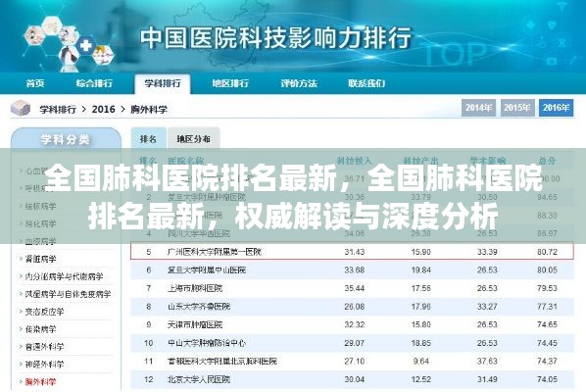This screenshot has width=586, height=392.
Task: Click the cube icon beside the breadcrumb
Action: pos(21,109)
